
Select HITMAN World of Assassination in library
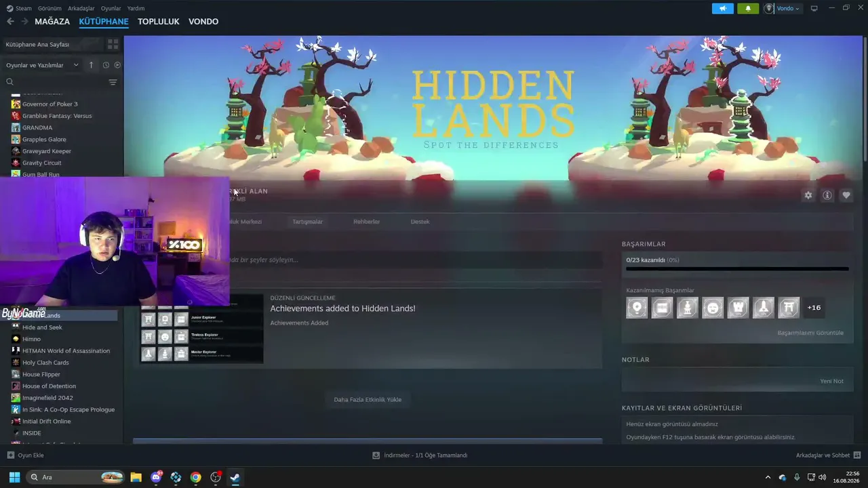click(x=66, y=351)
